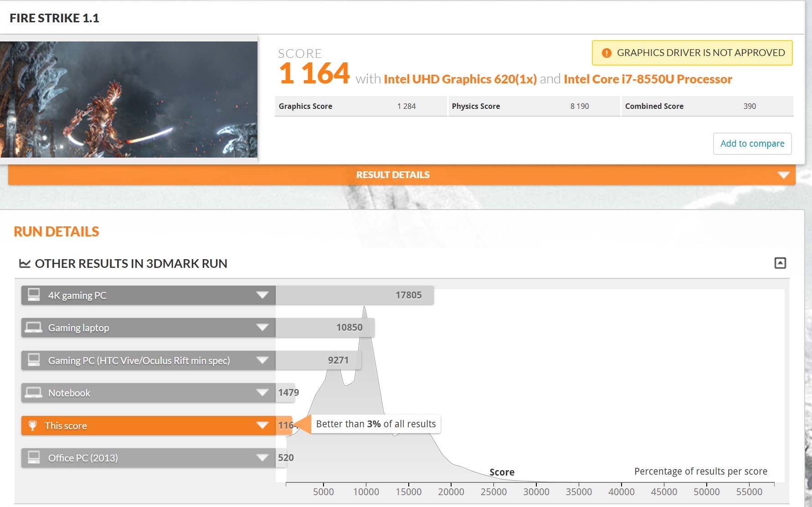Click the Graphics Score value 1 284
812x507 pixels.
[x=406, y=106]
